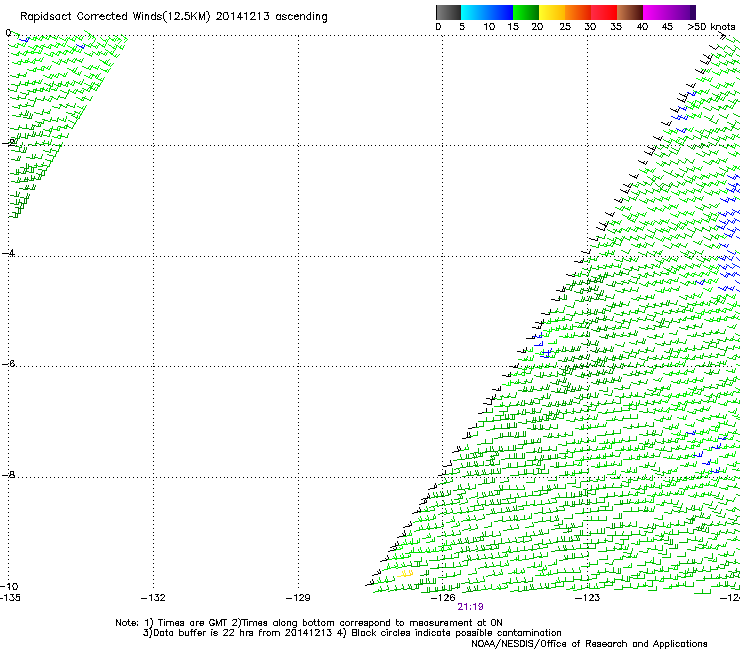Click the '>50 knots' legend label
The image size is (740, 650).
(x=711, y=27)
